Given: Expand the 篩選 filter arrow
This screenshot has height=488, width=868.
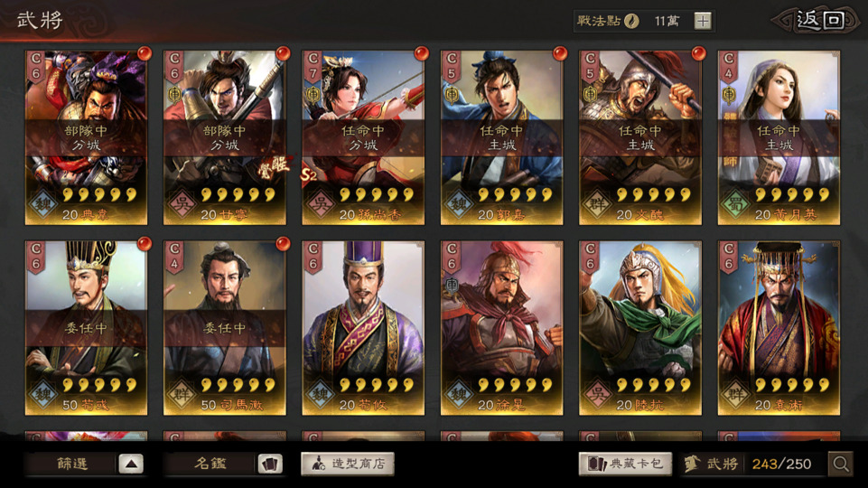Looking at the screenshot, I should point(131,464).
